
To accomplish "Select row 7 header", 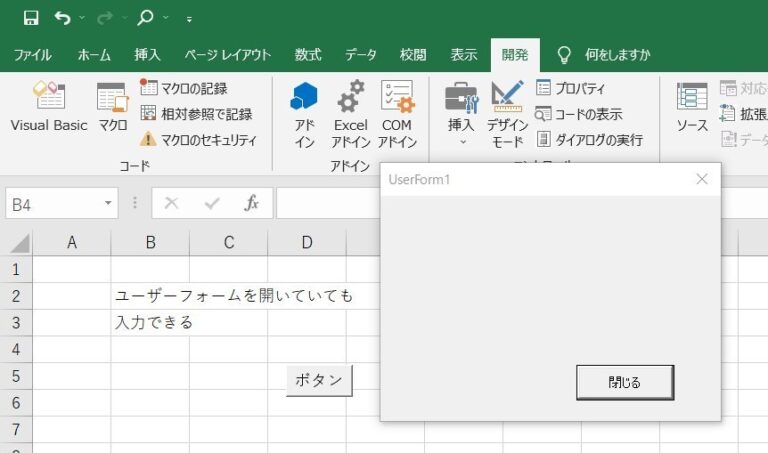I will pyautogui.click(x=16, y=429).
